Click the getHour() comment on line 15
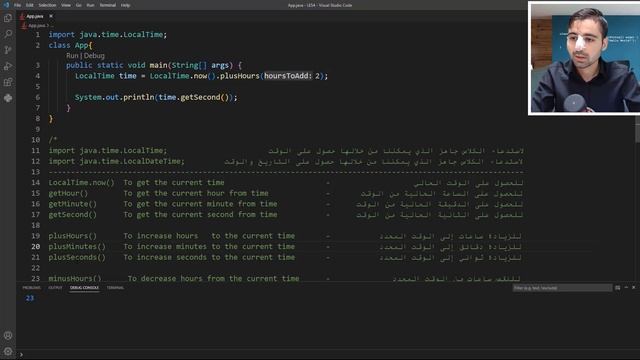 [x=68, y=193]
